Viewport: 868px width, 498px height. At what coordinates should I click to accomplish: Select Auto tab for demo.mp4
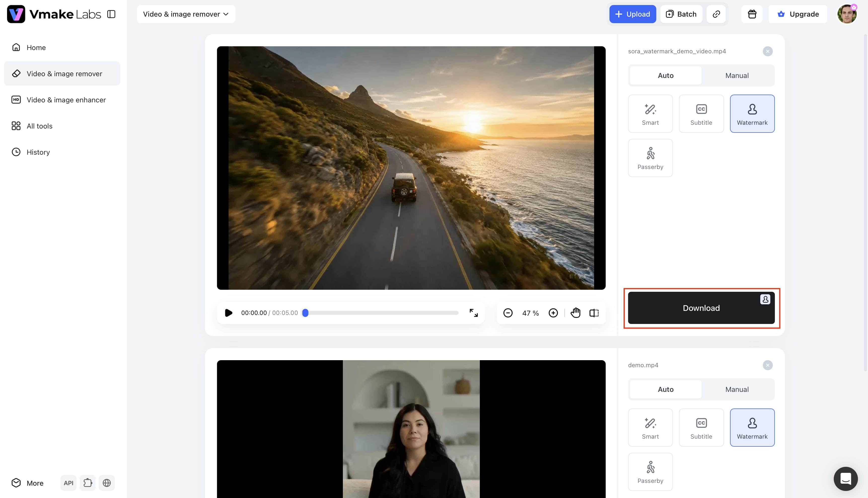tap(666, 390)
